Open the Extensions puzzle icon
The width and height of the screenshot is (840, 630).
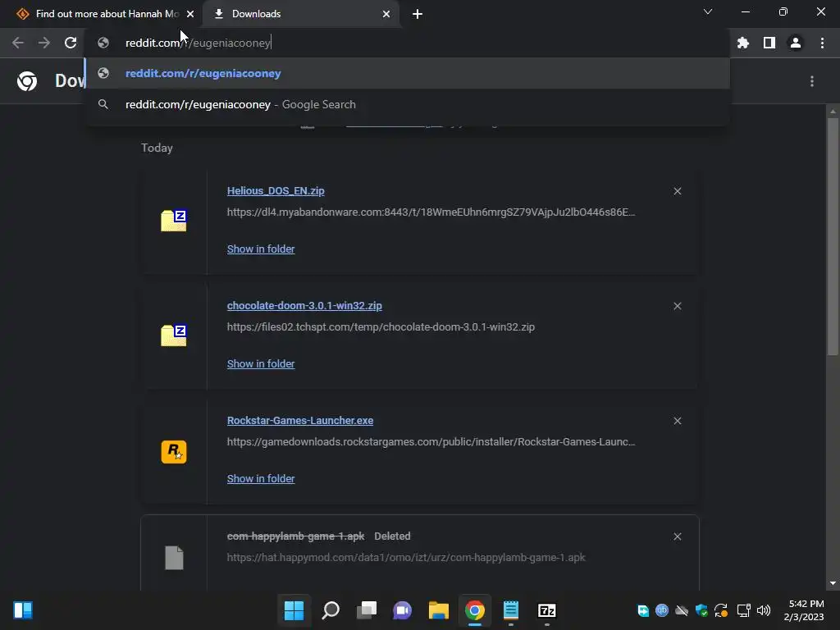pos(743,43)
